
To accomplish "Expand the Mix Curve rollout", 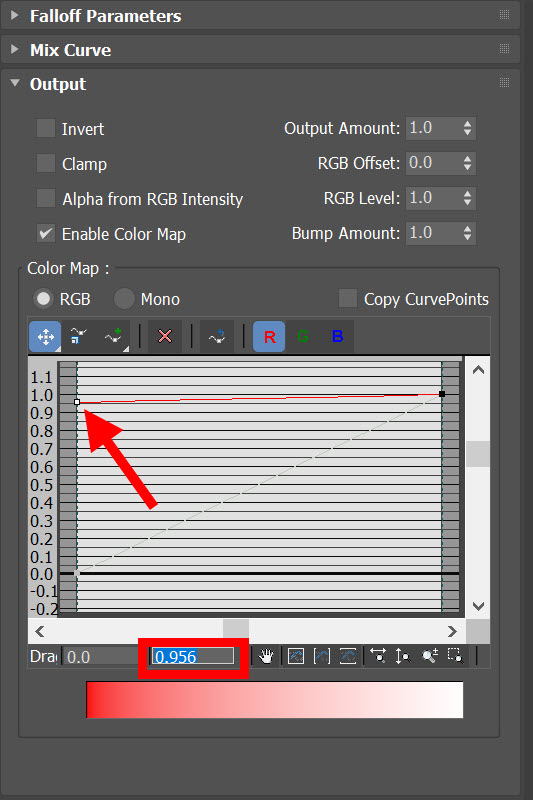I will pos(15,49).
